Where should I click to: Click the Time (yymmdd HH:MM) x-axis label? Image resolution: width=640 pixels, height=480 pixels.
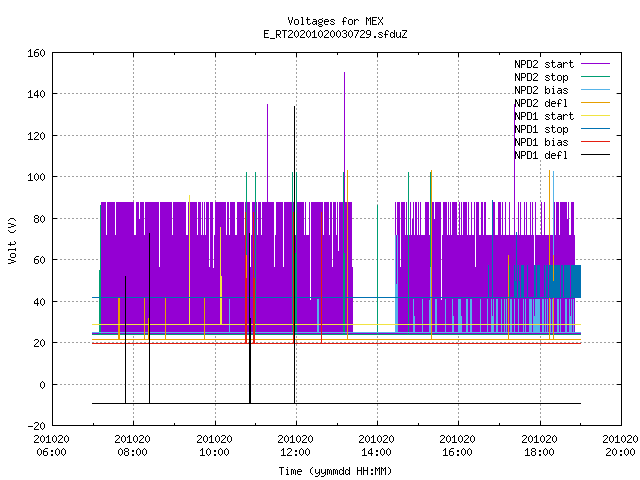coord(336,471)
